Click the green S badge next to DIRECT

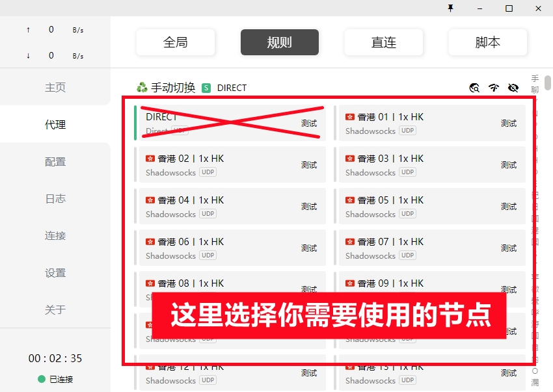206,88
